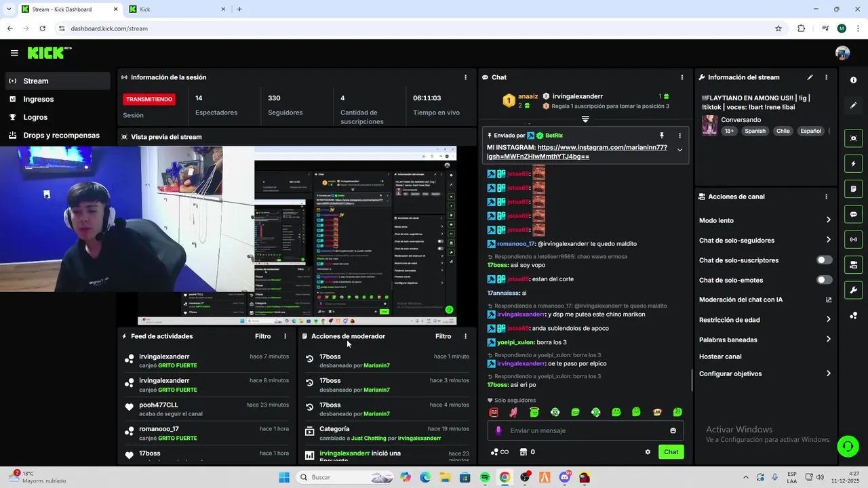Click the Conversando category thumbnail

(709, 125)
